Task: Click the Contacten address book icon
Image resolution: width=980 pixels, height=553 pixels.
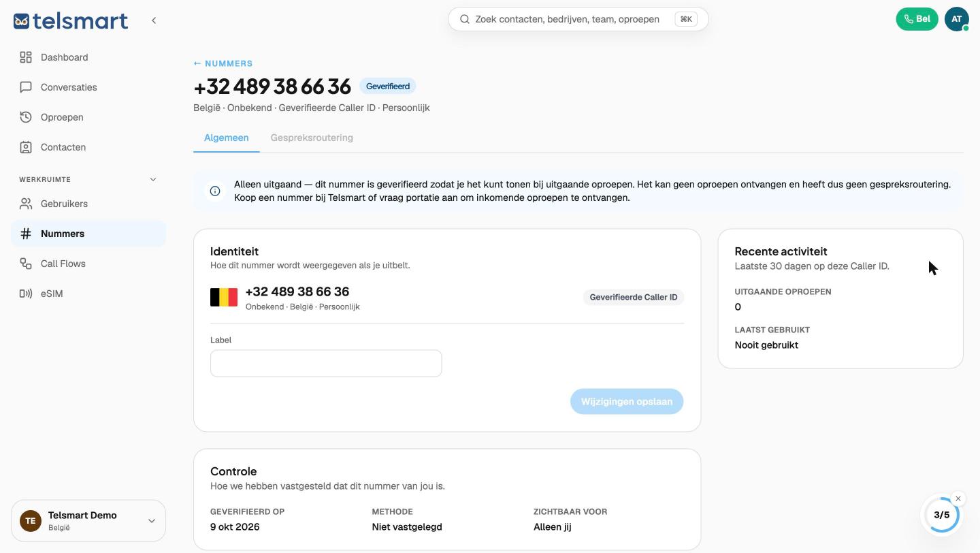Action: (26, 147)
